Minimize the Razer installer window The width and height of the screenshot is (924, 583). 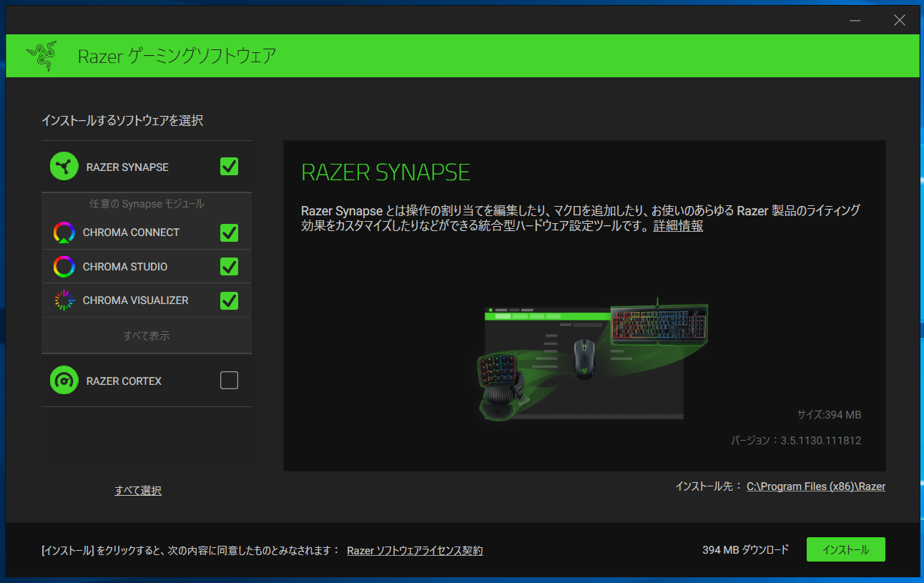855,20
